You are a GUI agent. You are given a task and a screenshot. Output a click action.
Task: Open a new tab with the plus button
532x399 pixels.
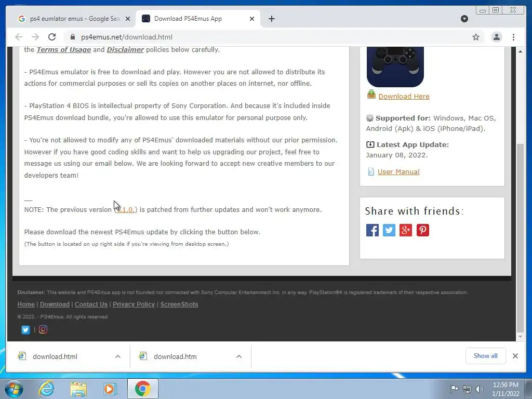click(x=271, y=19)
